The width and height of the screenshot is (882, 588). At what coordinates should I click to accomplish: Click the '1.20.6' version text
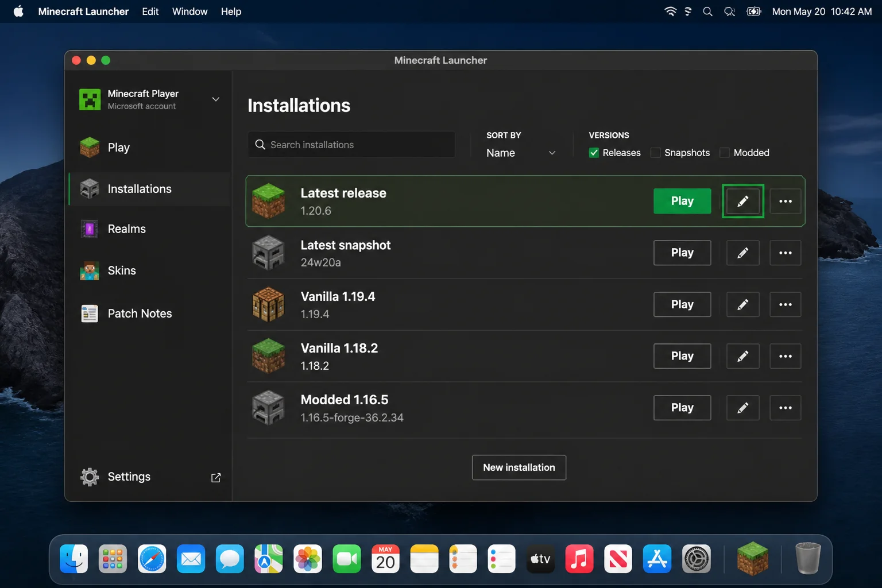click(x=316, y=211)
